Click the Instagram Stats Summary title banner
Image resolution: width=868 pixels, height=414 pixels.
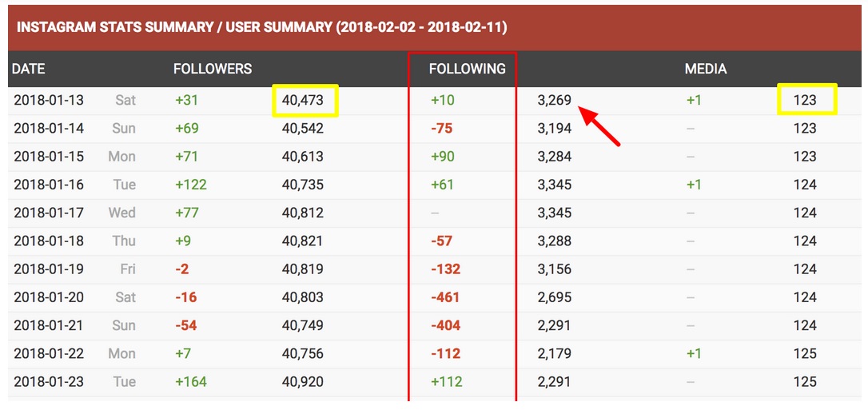pos(435,28)
